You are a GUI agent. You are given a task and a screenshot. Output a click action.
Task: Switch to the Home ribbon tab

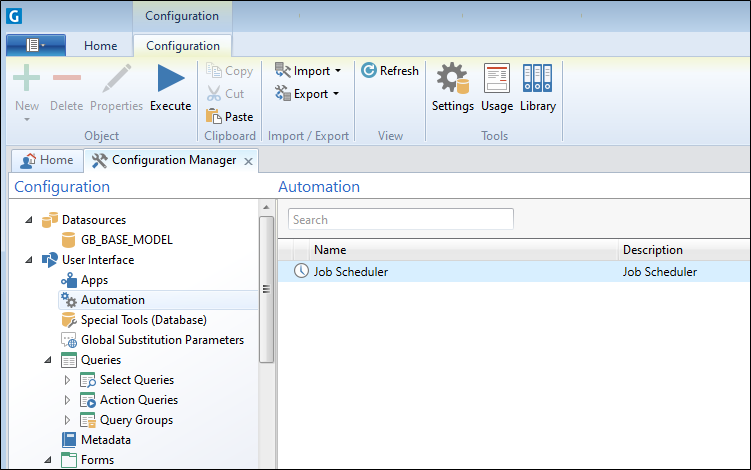(x=101, y=46)
